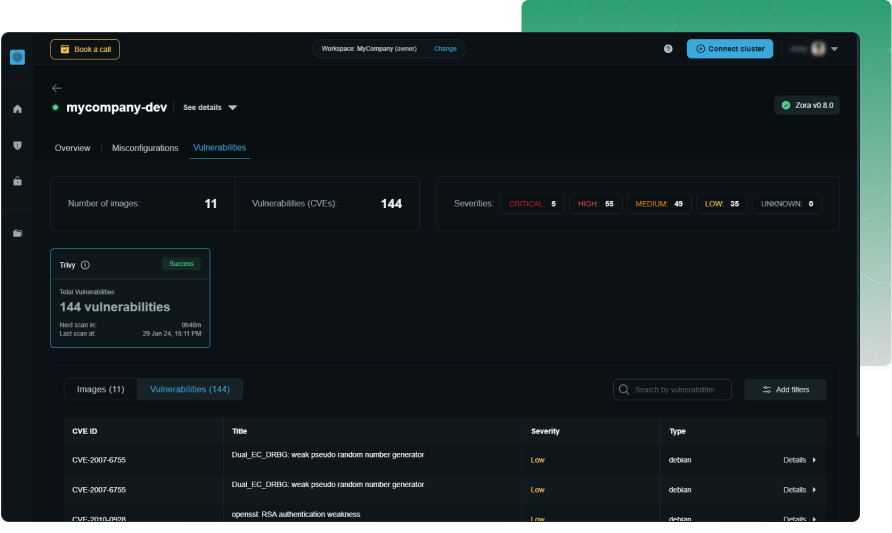Open the folder icon in the sidebar

(x=17, y=233)
